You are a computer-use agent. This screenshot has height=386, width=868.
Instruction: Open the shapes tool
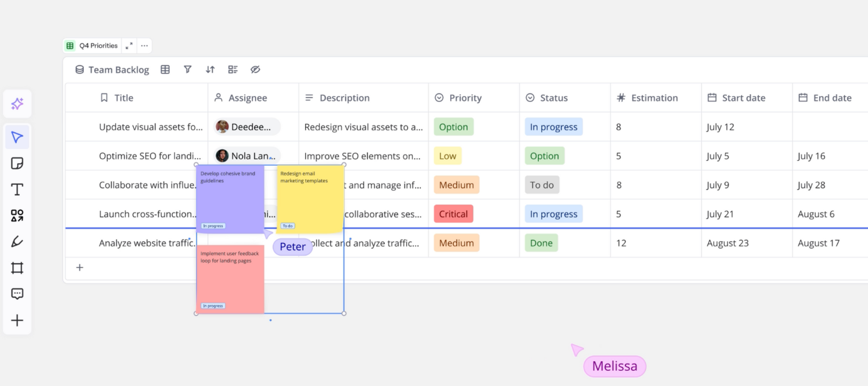pos(17,216)
